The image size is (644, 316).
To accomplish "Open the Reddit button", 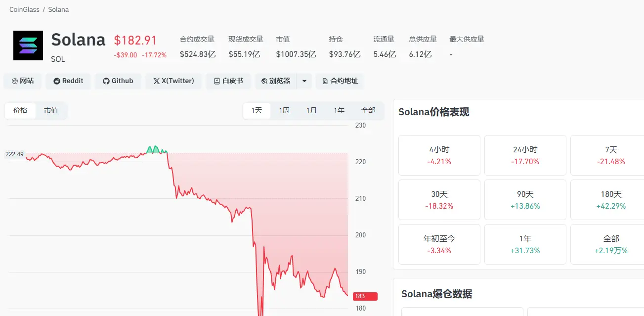I will (68, 81).
